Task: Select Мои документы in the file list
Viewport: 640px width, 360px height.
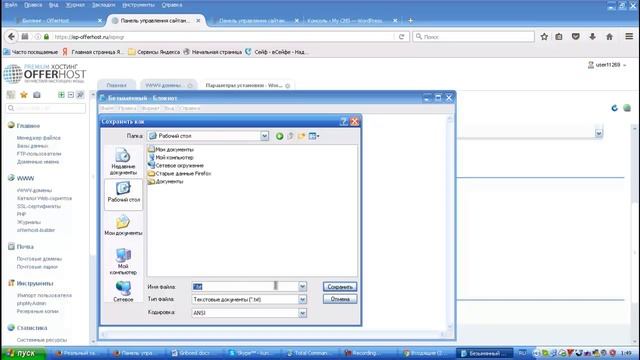Action: (x=171, y=150)
